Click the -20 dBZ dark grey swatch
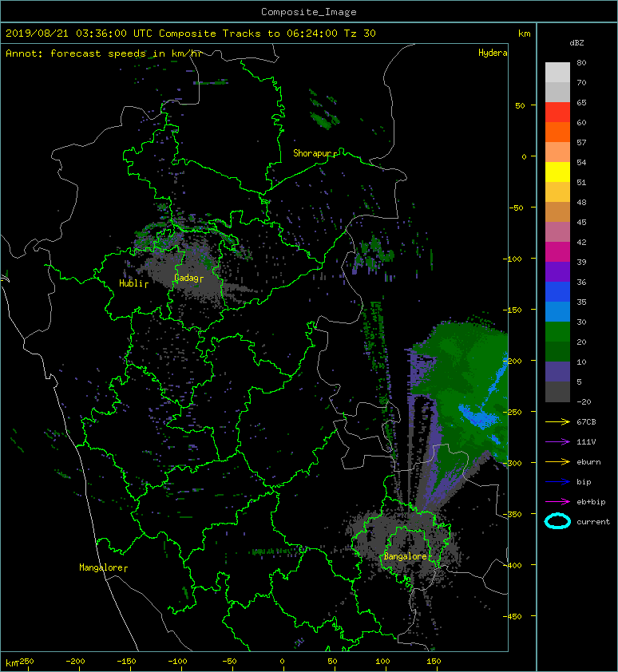 click(x=557, y=392)
